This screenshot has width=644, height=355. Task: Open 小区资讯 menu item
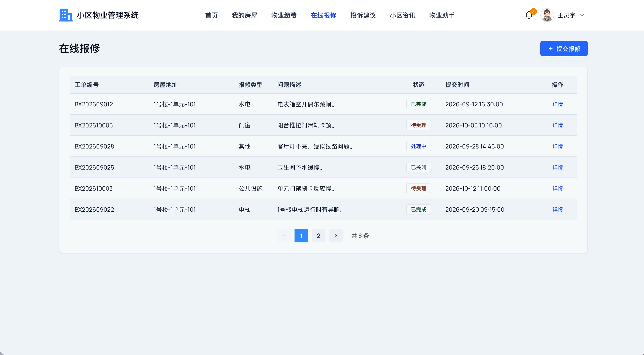[402, 15]
